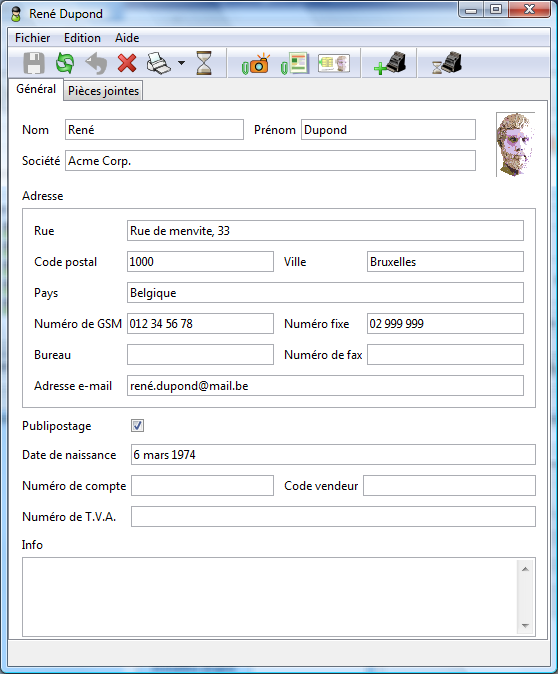558x674 pixels.
Task: Expand the print options dropdown arrow
Action: (181, 63)
